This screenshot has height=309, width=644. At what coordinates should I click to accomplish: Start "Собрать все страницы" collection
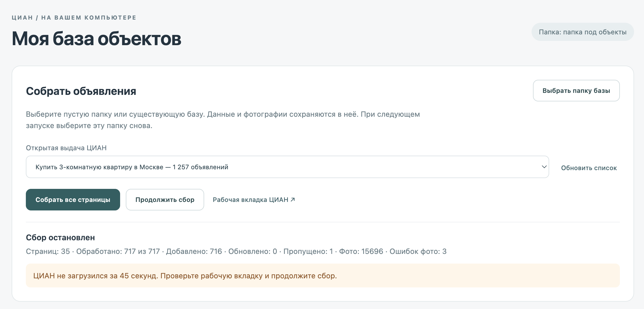point(73,200)
